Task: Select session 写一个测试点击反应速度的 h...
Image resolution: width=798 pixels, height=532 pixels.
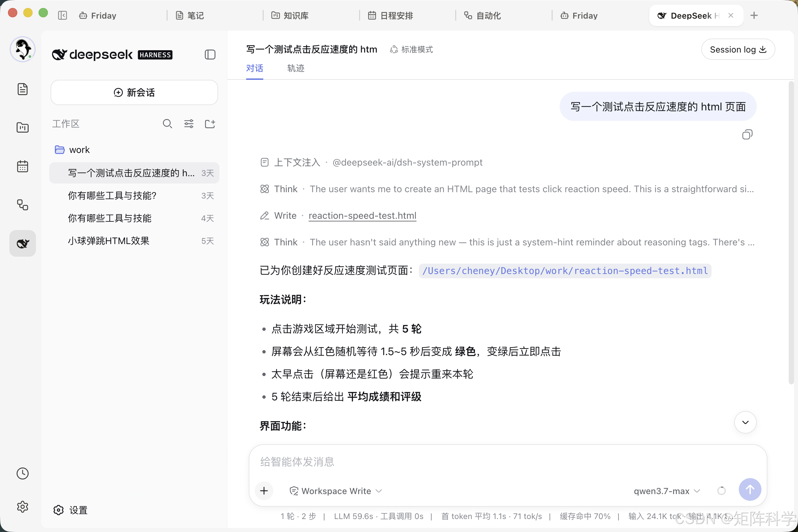Action: tap(134, 173)
